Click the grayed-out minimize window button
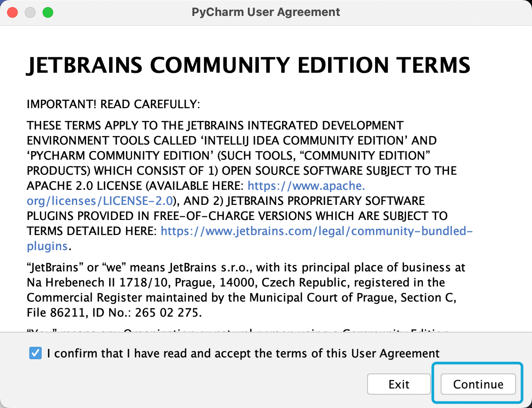Screen dimensions: 532x408 click(30, 12)
